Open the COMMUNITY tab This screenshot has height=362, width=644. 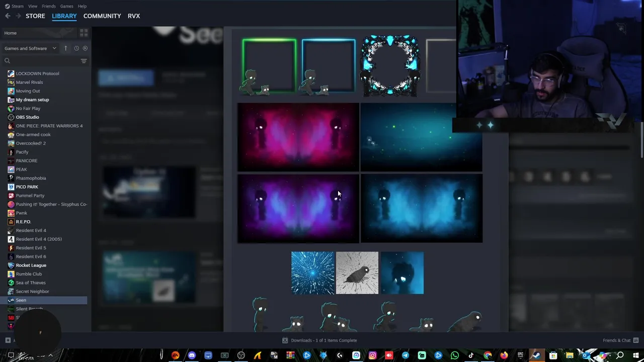pyautogui.click(x=102, y=16)
